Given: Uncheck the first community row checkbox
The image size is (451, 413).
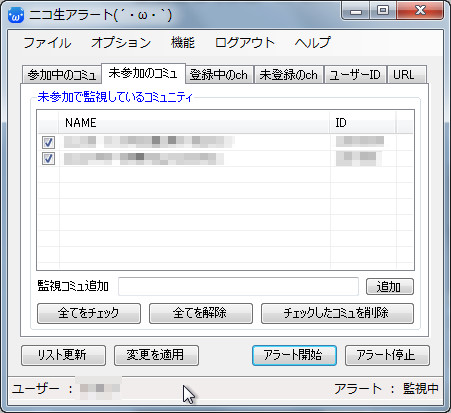Looking at the screenshot, I should [48, 142].
